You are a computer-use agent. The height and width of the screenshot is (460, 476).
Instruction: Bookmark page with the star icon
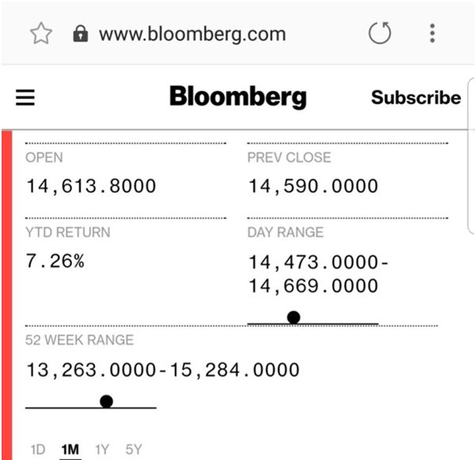(41, 33)
